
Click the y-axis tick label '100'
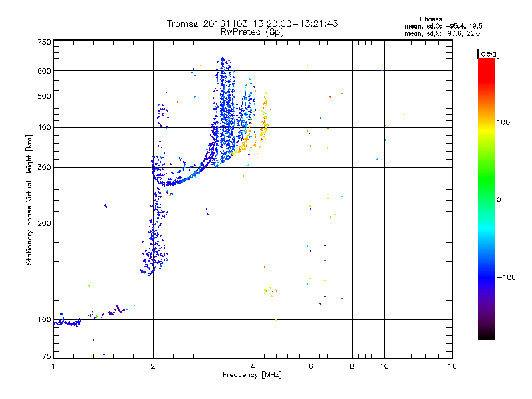[44, 320]
